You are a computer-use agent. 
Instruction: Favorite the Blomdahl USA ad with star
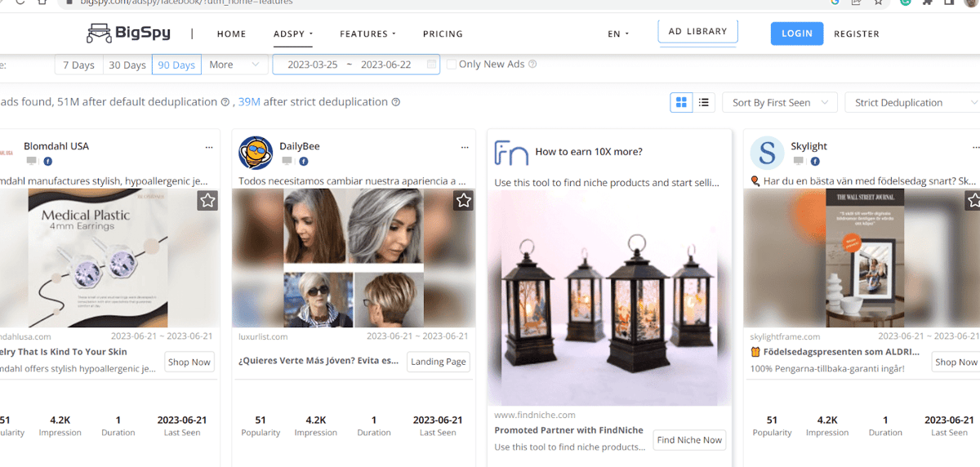(207, 200)
